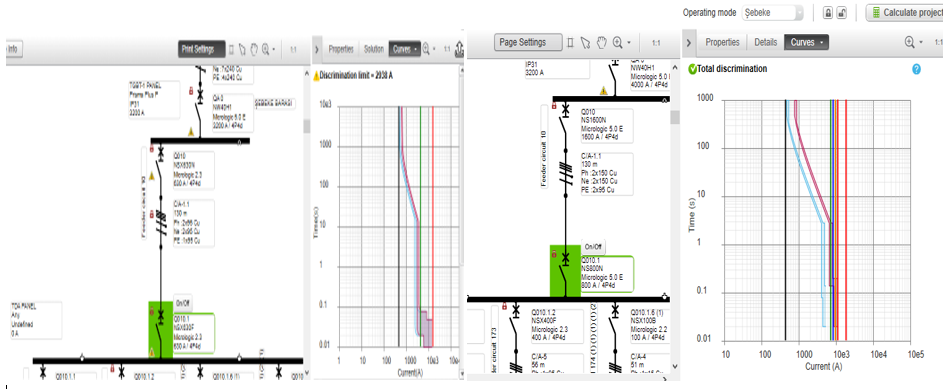Click the open padlock icon beside Operating mode

[x=842, y=13]
